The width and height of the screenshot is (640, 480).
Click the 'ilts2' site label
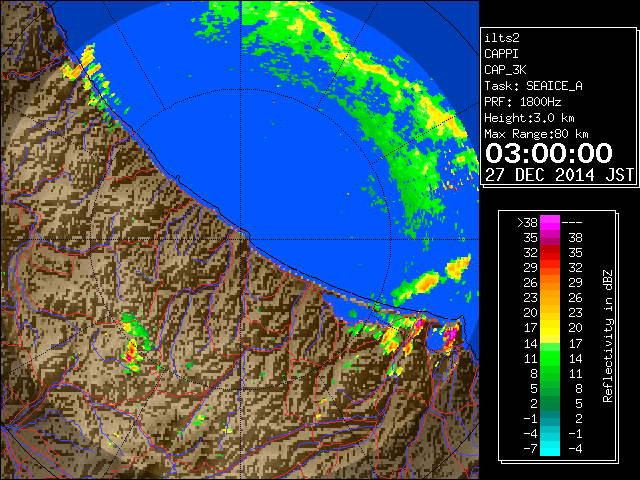point(502,38)
